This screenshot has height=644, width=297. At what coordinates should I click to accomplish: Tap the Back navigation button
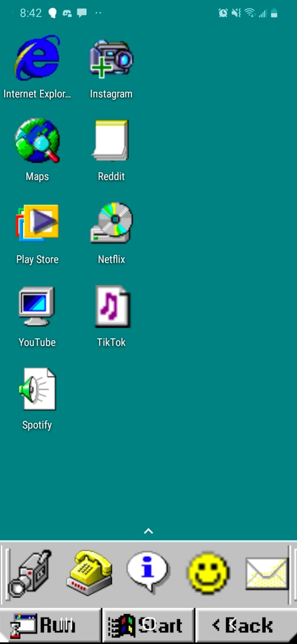tap(246, 625)
